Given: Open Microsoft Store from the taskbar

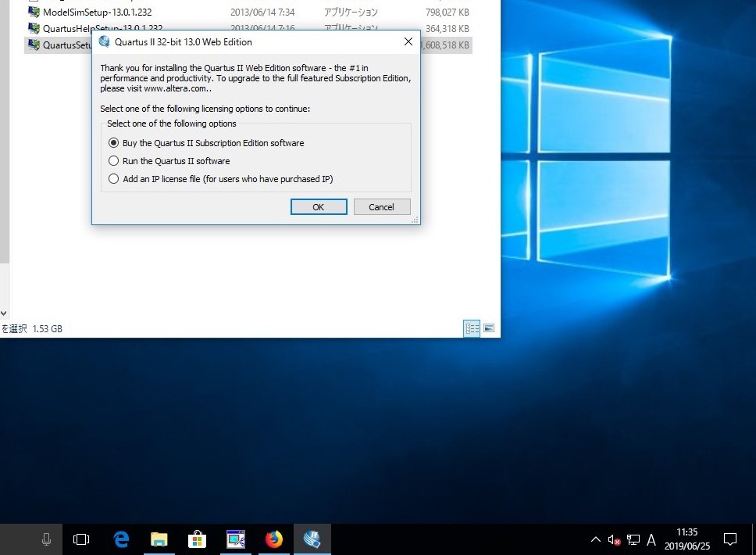Looking at the screenshot, I should pyautogui.click(x=197, y=539).
